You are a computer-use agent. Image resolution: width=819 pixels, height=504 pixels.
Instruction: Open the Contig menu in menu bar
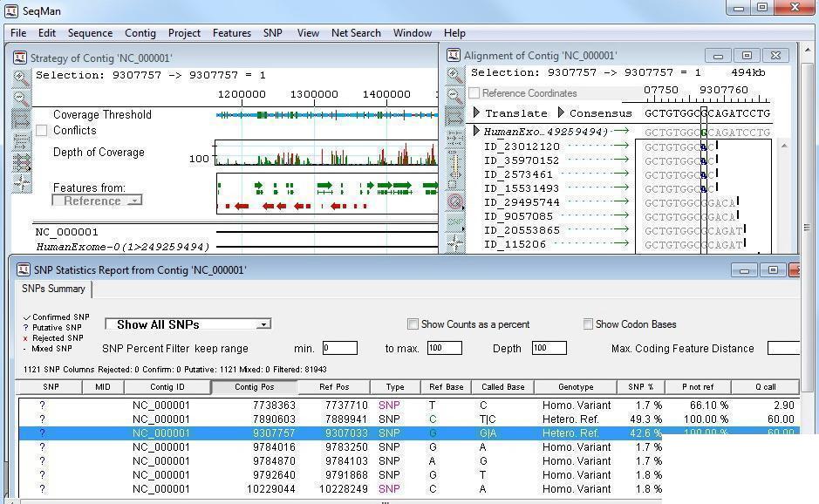140,33
